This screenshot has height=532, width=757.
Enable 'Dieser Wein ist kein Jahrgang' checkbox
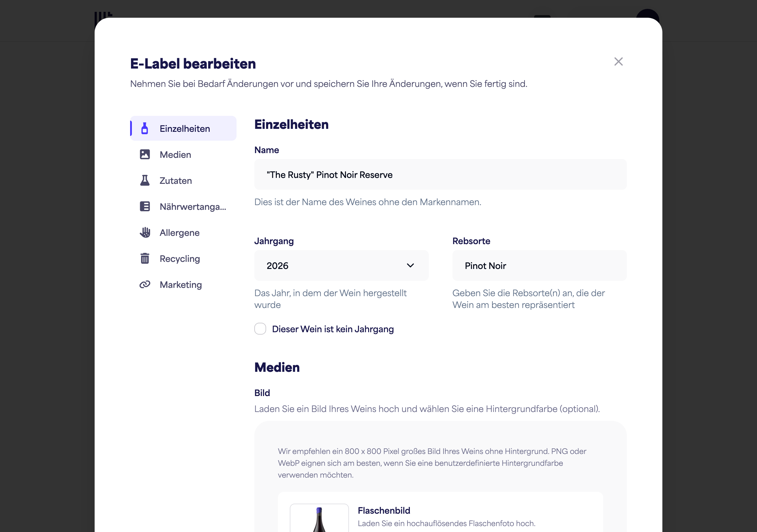260,329
